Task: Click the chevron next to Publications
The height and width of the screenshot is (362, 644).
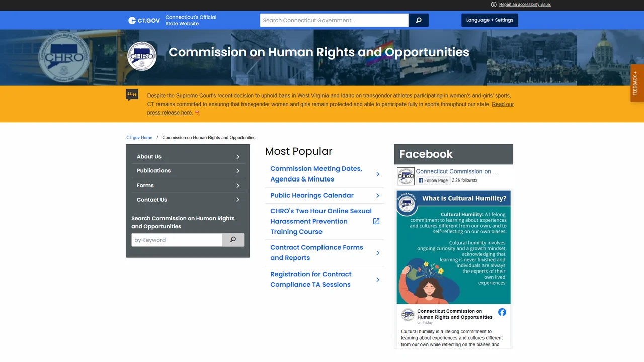Action: coord(238,171)
